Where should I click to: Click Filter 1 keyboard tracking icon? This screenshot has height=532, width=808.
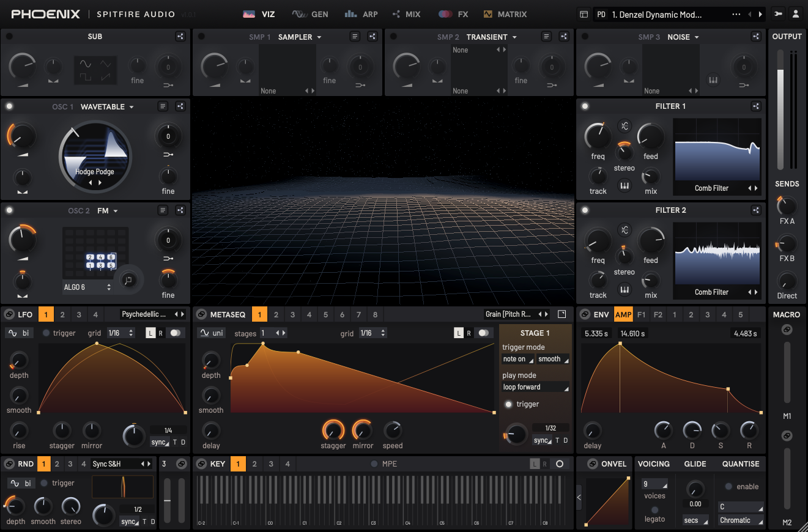[x=624, y=185]
